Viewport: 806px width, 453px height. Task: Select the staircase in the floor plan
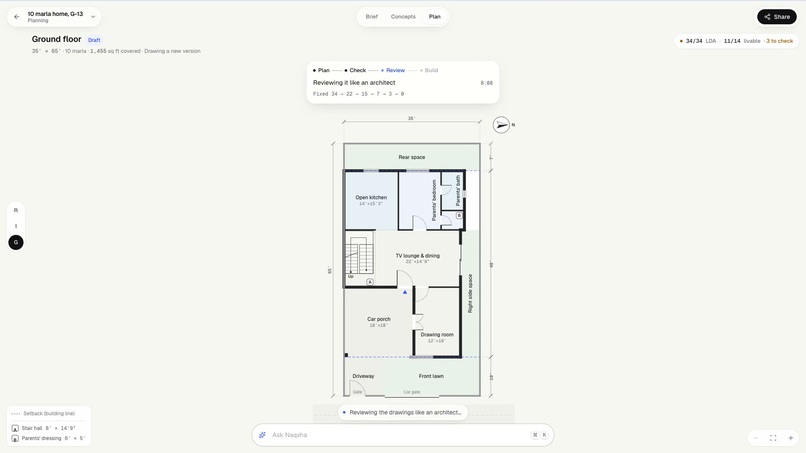tap(359, 256)
